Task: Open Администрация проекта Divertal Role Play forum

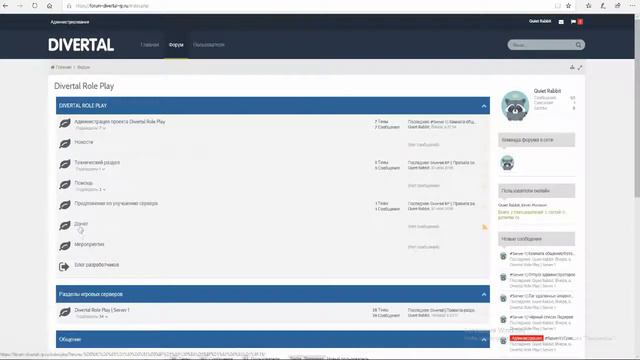Action: click(x=120, y=122)
